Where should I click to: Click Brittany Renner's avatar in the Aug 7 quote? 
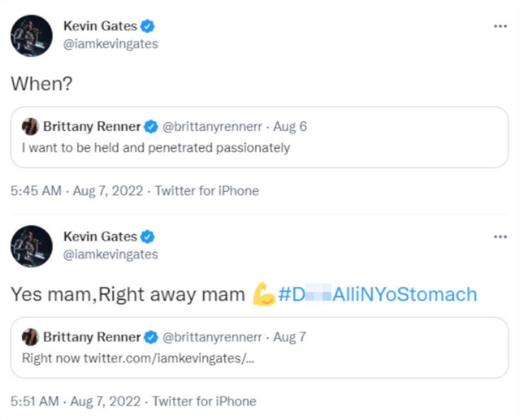tap(30, 337)
